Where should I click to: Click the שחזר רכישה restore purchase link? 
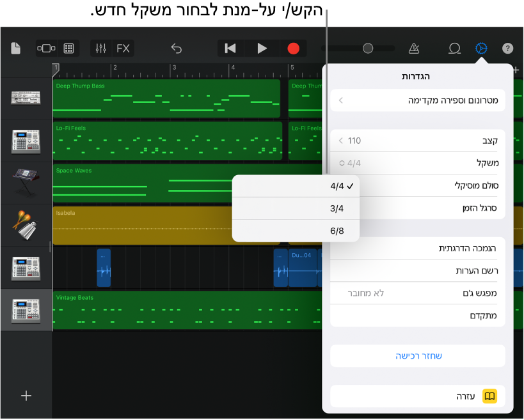tap(418, 356)
